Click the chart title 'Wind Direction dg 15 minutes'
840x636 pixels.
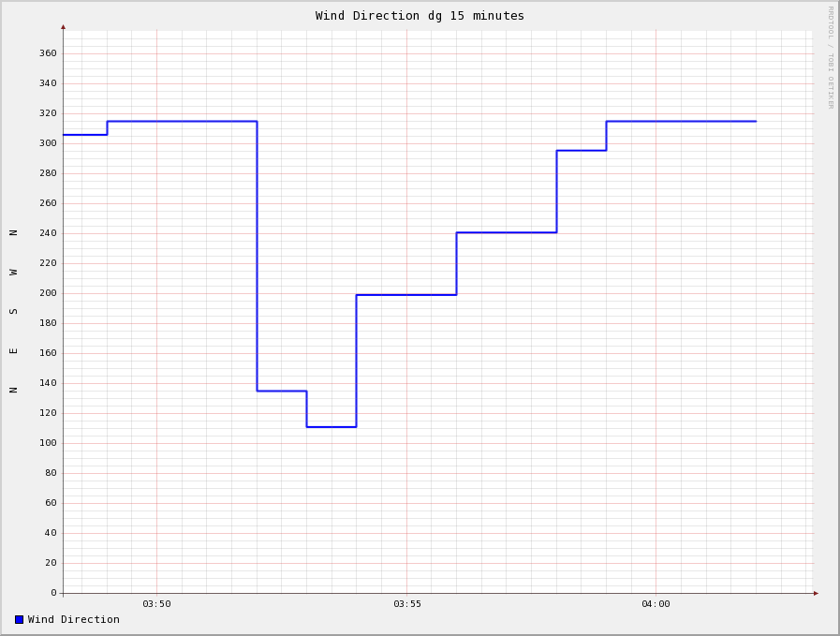420,16
